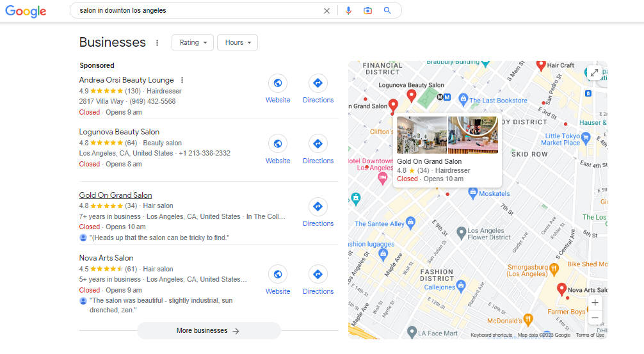Click Moskatels shopping marker on map
This screenshot has height=354, width=644.
[x=472, y=193]
